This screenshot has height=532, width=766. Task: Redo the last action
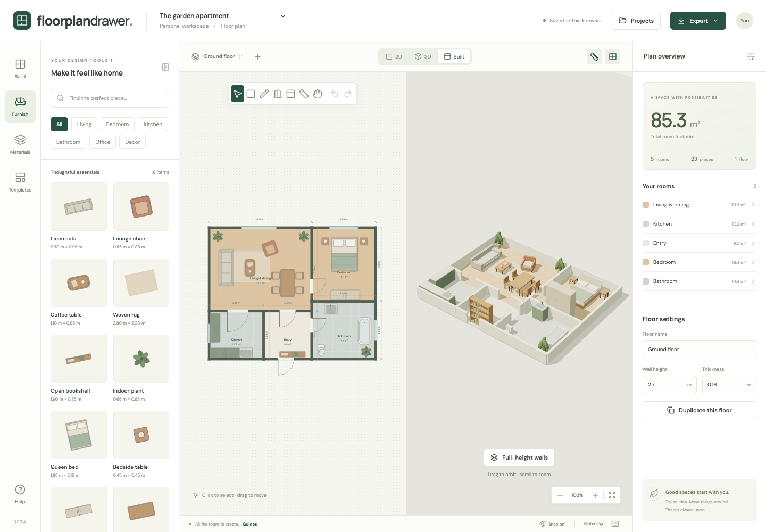[x=348, y=94]
